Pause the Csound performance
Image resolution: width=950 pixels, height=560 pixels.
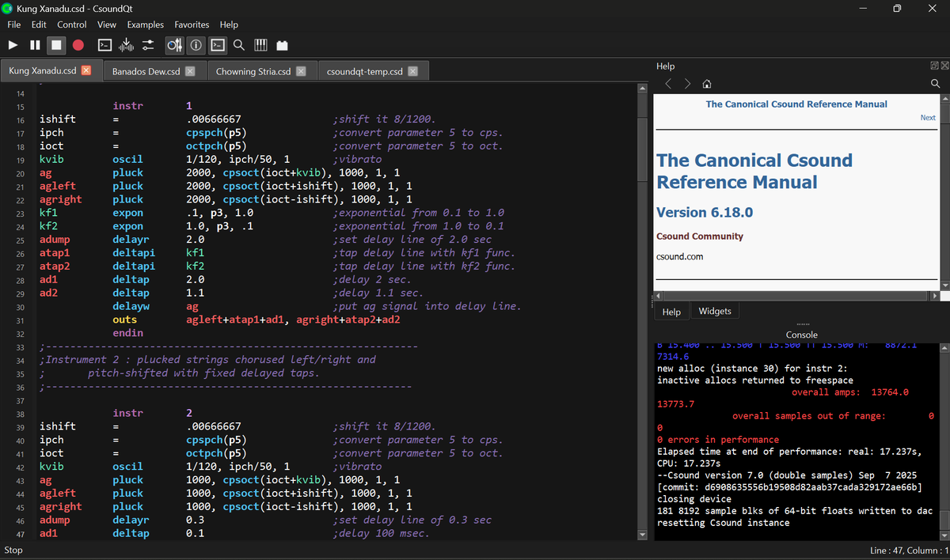tap(35, 45)
